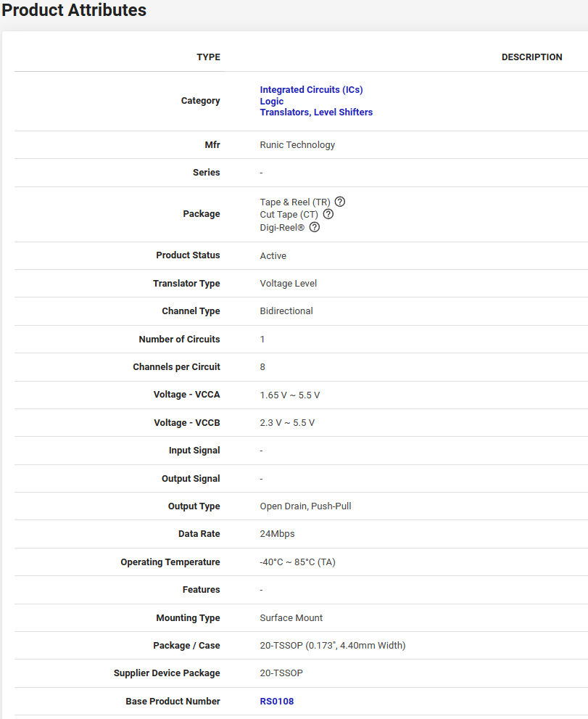Open the Logic category link
The height and width of the screenshot is (719, 588).
[x=272, y=102]
